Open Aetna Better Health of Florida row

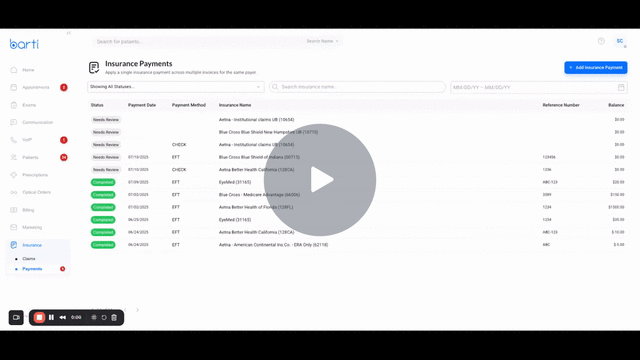pyautogui.click(x=357, y=207)
